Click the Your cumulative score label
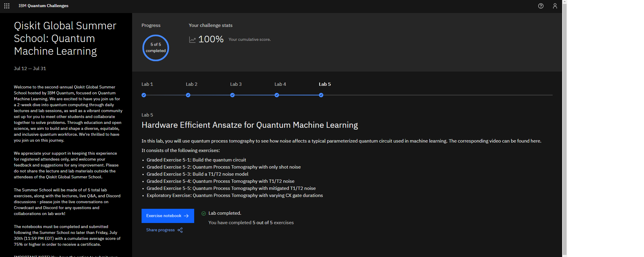Viewport: 644px width, 257px height. (250, 40)
